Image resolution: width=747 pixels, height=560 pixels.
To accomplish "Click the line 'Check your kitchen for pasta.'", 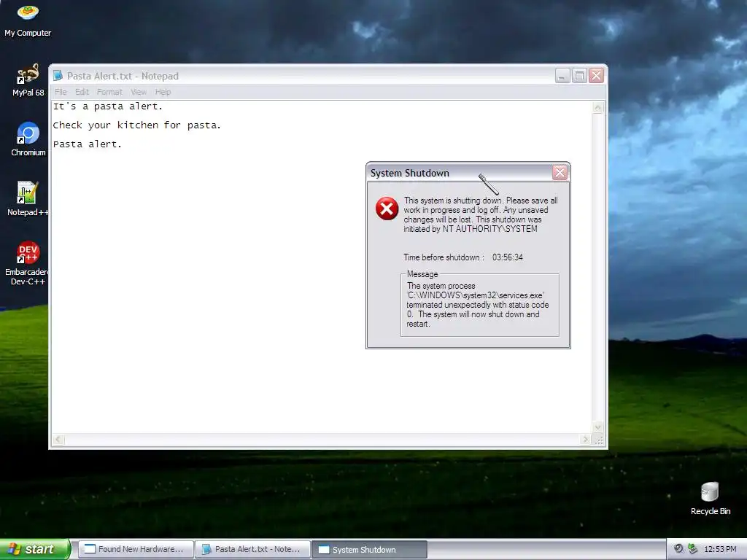I will click(136, 125).
